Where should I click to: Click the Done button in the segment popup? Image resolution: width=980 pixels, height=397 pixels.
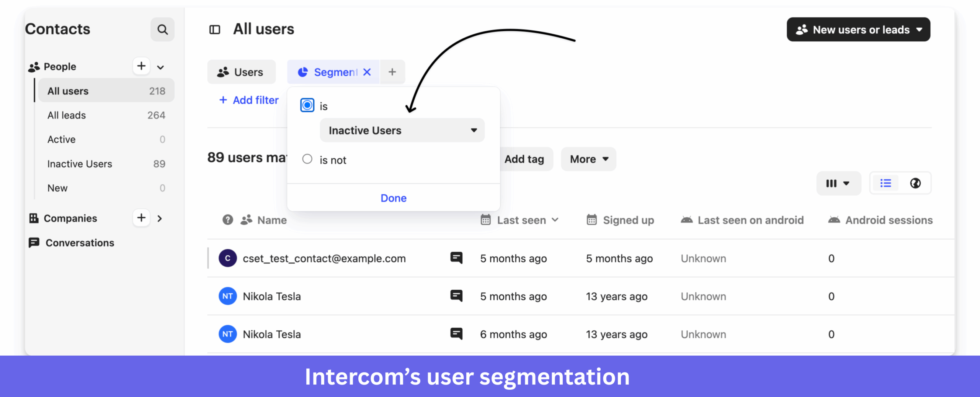tap(393, 198)
